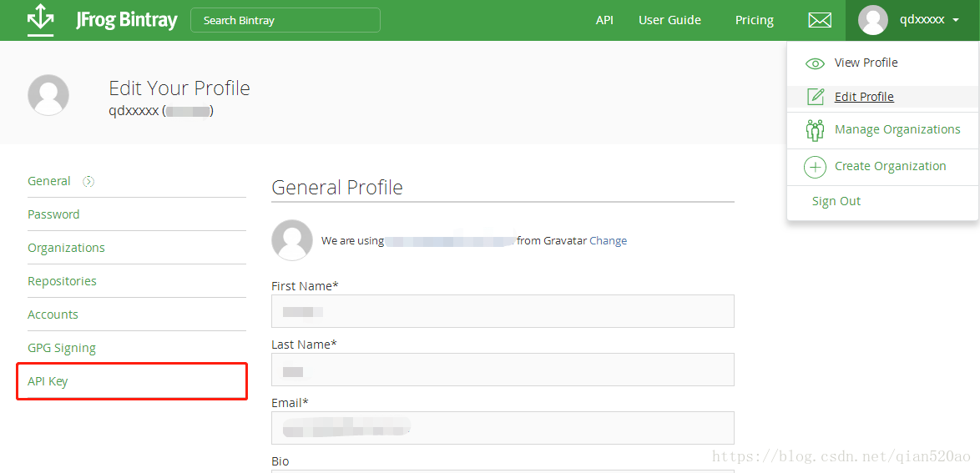Click the large avatar beside Edit Your Profile
This screenshot has width=980, height=473.
tap(48, 95)
